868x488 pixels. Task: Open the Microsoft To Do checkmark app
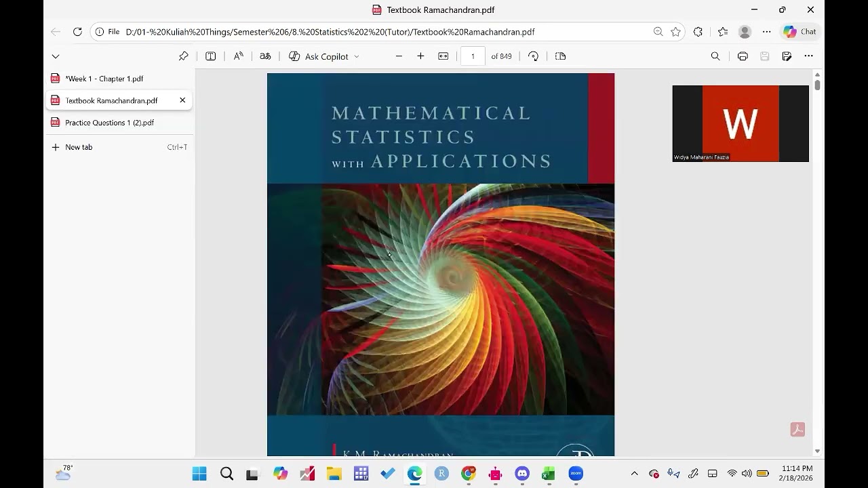click(x=388, y=474)
